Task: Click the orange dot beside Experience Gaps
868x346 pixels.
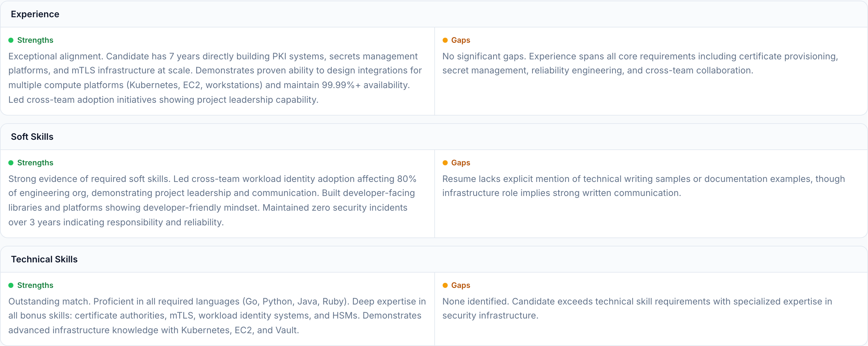Action: [x=445, y=41]
